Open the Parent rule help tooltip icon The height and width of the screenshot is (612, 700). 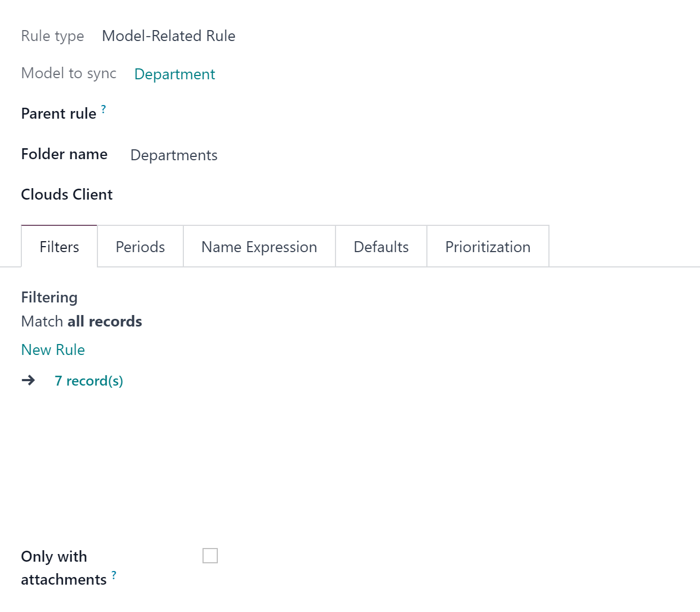103,109
